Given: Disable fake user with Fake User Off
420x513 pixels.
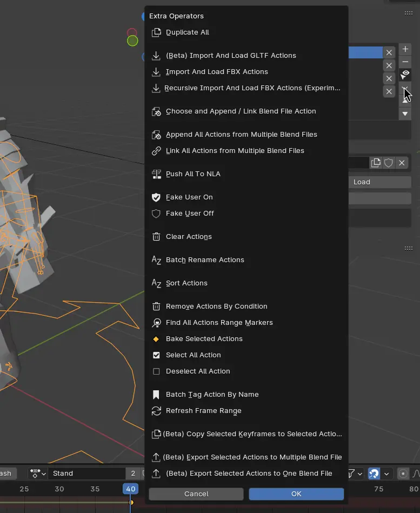Looking at the screenshot, I should (x=190, y=214).
